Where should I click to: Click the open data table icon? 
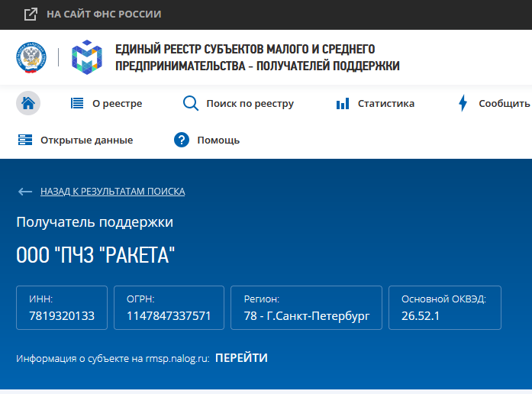(25, 140)
